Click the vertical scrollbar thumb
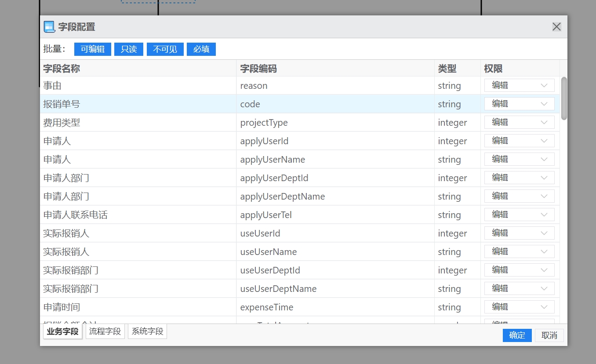Image resolution: width=596 pixels, height=364 pixels. click(x=564, y=98)
